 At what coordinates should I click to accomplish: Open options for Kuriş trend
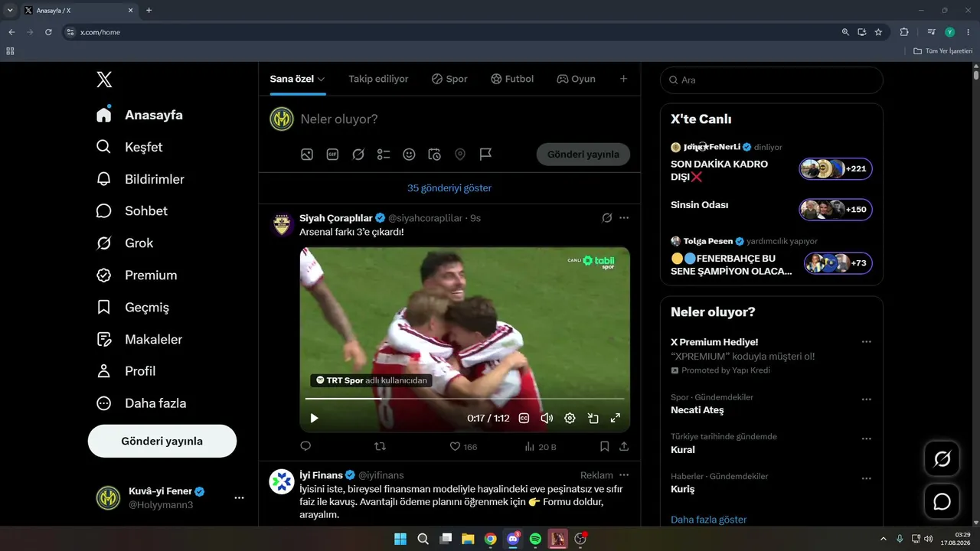click(867, 479)
